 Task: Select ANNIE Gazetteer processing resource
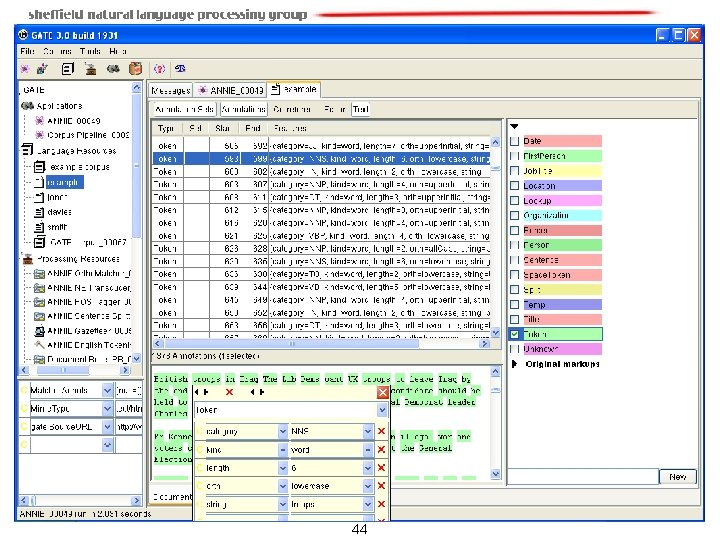[x=89, y=331]
